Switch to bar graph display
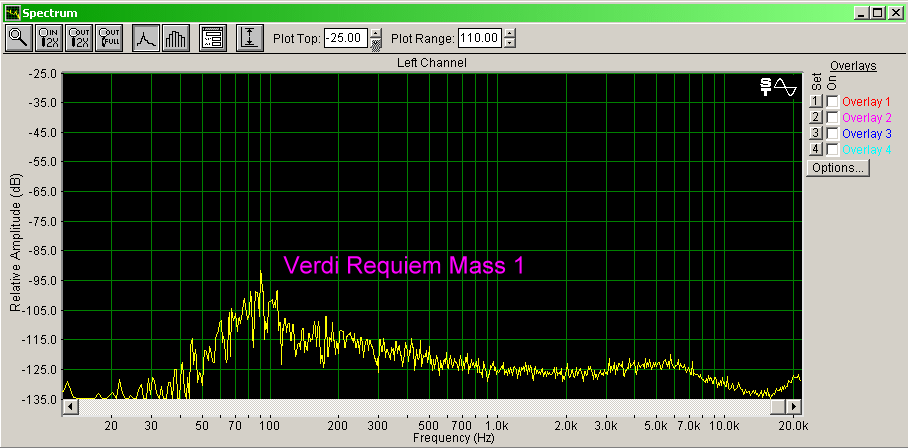The image size is (908, 448). (175, 38)
